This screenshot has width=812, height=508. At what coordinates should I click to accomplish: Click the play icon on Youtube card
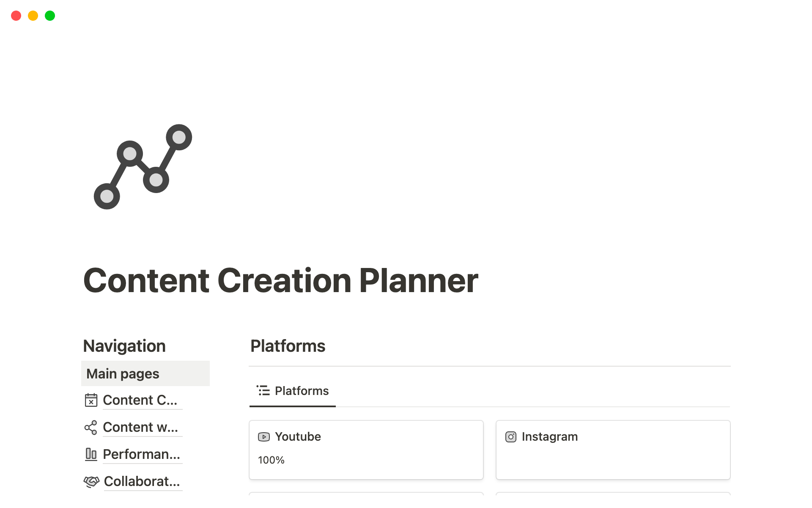(x=264, y=437)
